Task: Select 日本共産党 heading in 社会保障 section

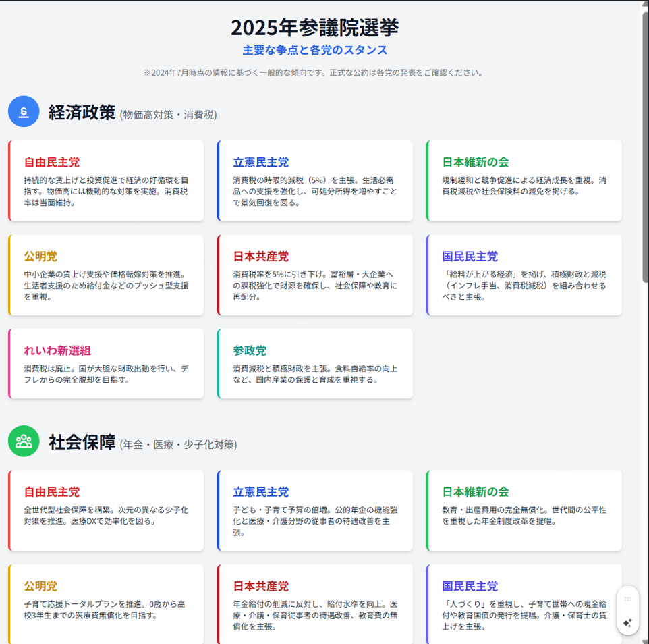Action: pos(261,586)
